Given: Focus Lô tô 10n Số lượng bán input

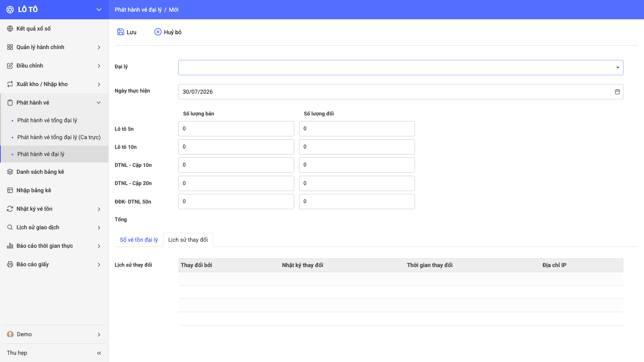Looking at the screenshot, I should click(236, 147).
